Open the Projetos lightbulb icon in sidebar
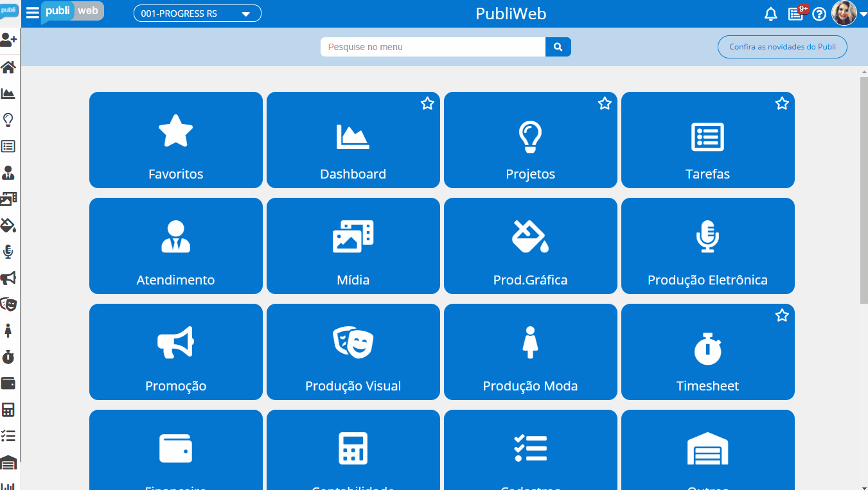The image size is (868, 490). (x=8, y=119)
